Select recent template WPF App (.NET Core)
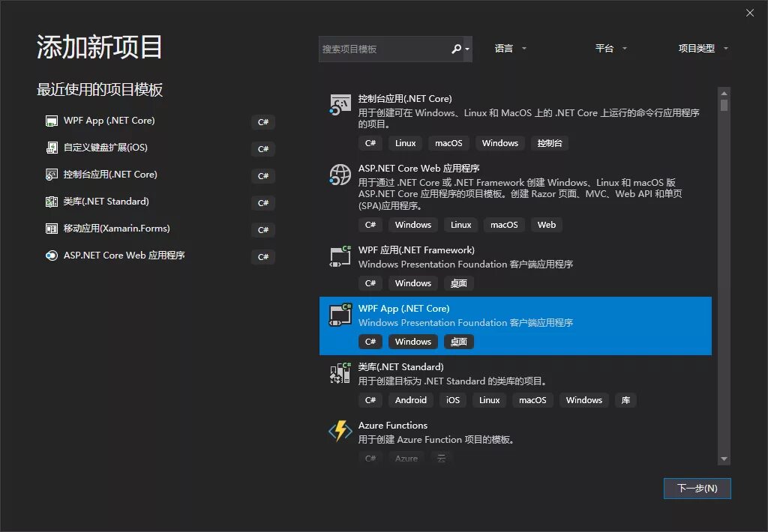Screen dimensions: 768x532 click(x=109, y=121)
